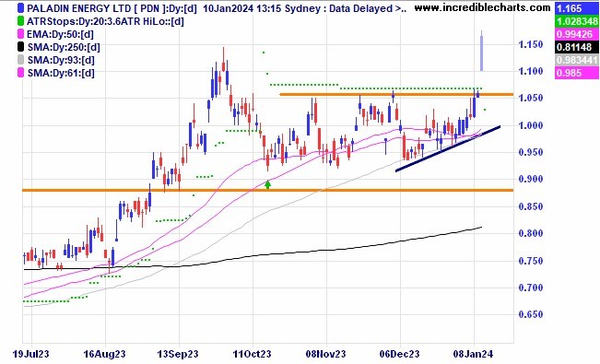
Task: Click the 08Nov23 date axis label
Action: coord(325,354)
